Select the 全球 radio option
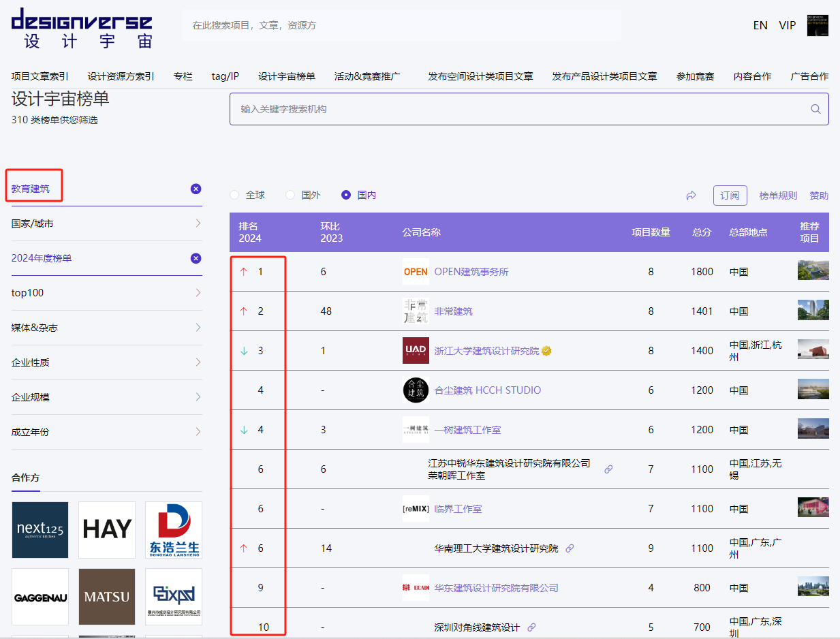The width and height of the screenshot is (840, 639). pyautogui.click(x=235, y=195)
